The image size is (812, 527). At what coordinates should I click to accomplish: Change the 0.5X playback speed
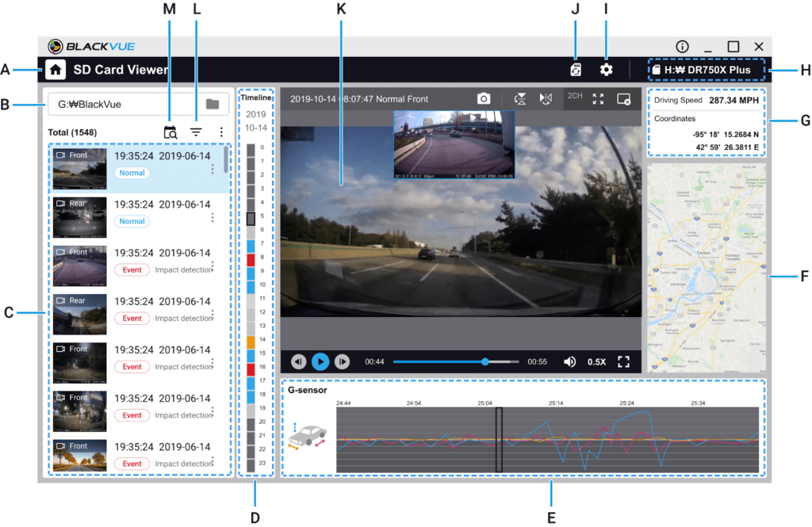pos(596,361)
